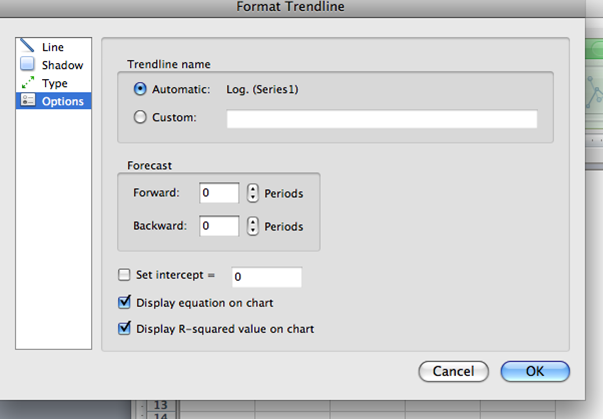Increase Backward periods with the up arrow
This screenshot has height=419, width=603.
click(253, 222)
